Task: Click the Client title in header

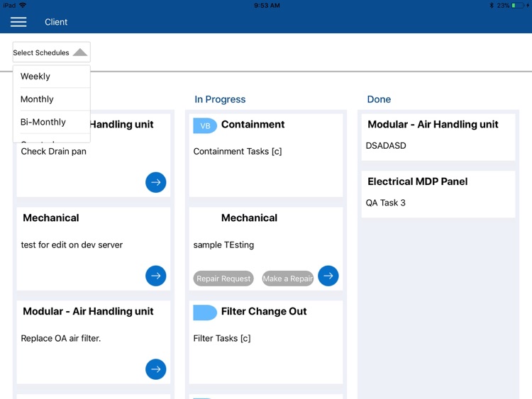Action: (56, 22)
